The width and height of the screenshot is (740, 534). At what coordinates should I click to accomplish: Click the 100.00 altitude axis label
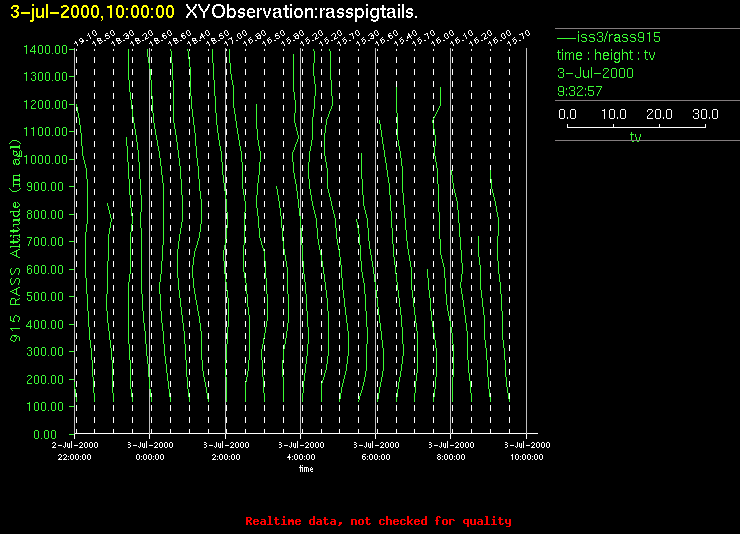[45, 407]
